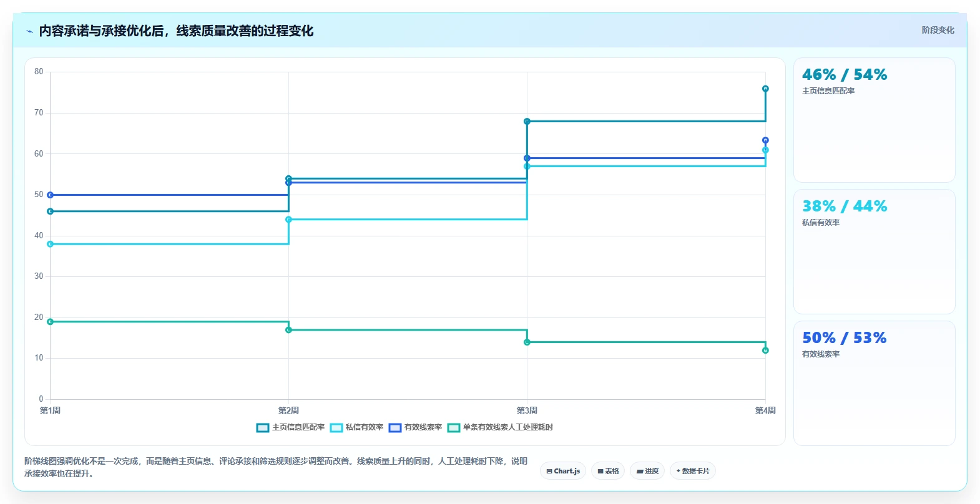Select the 50% / 53% 有效线索率 card
This screenshot has height=504, width=980.
[874, 383]
